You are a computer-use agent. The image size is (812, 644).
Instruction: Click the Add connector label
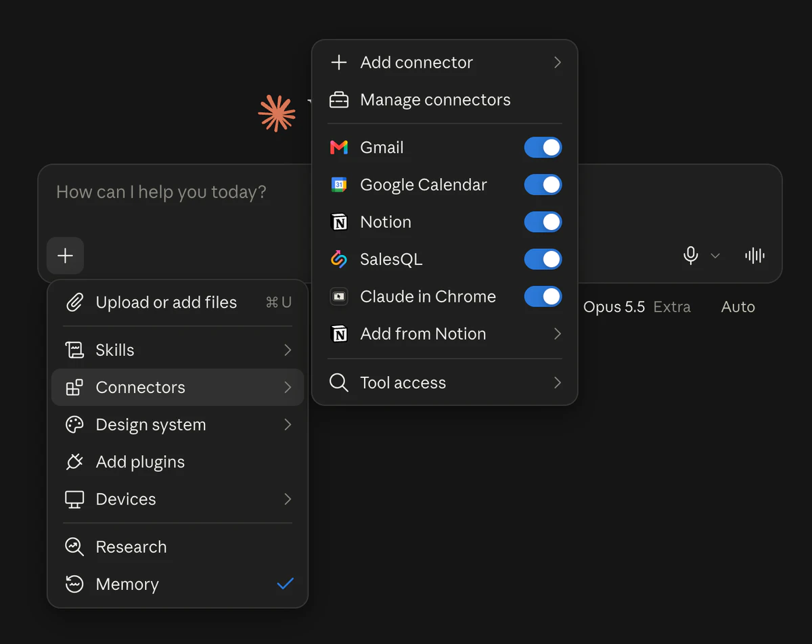(x=417, y=62)
